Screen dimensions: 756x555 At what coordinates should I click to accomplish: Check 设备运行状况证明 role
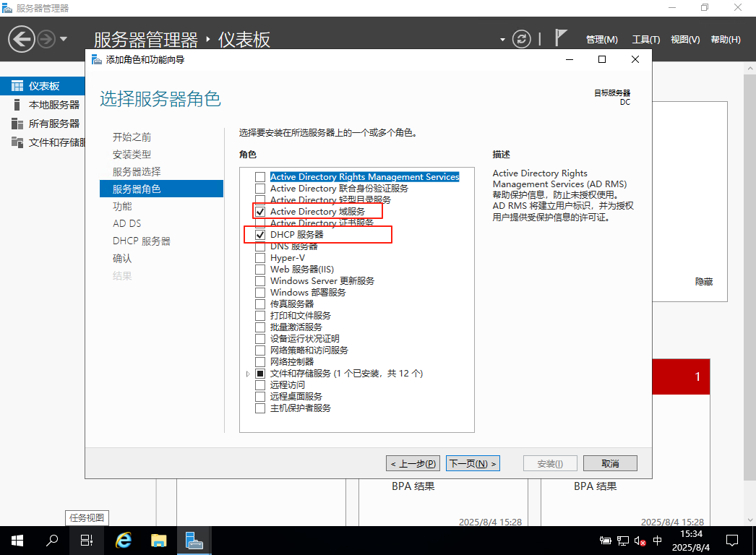(260, 339)
